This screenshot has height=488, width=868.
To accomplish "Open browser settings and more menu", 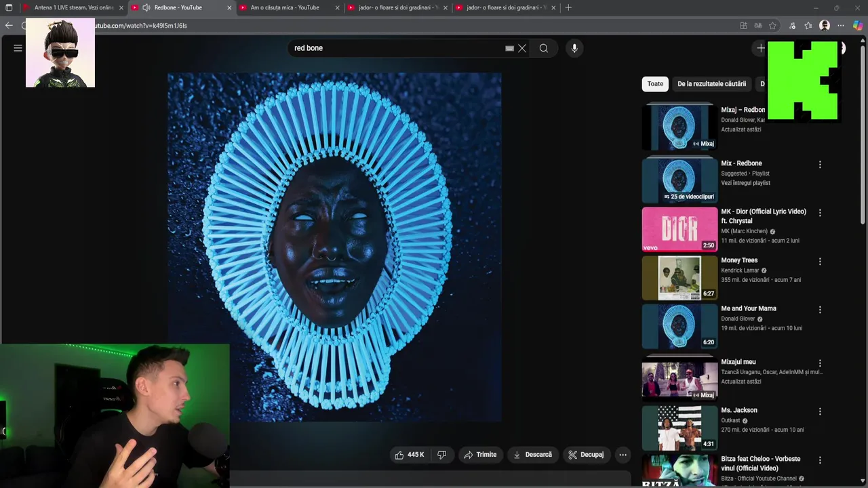I will 841,26.
